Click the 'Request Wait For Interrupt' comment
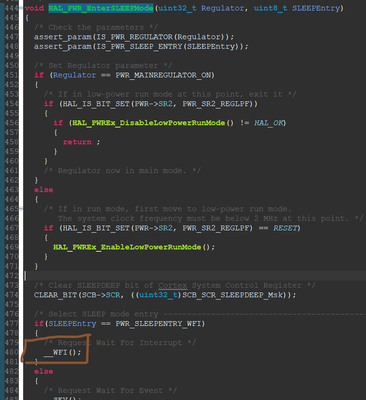This screenshot has height=400, width=366. tap(120, 343)
